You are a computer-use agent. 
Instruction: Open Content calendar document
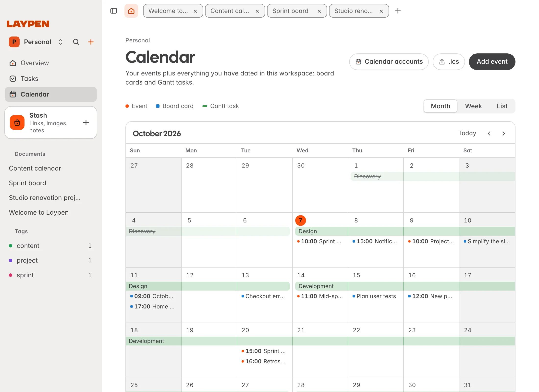tap(35, 168)
